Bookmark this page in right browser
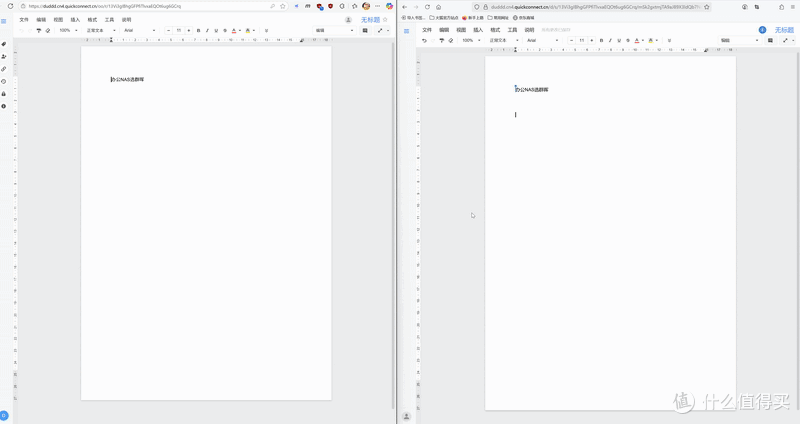The width and height of the screenshot is (800, 424). [707, 7]
